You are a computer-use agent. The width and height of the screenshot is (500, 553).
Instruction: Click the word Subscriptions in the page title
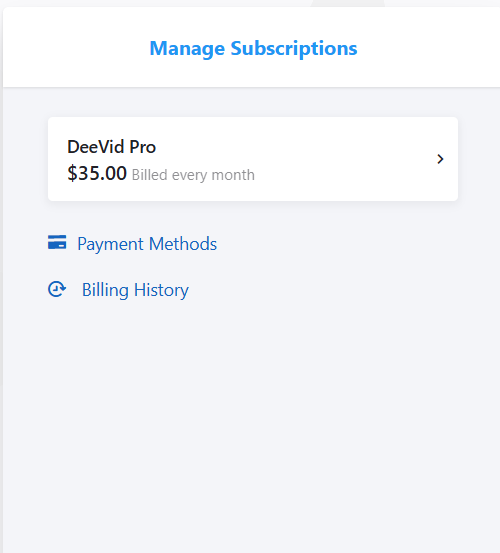tap(294, 49)
